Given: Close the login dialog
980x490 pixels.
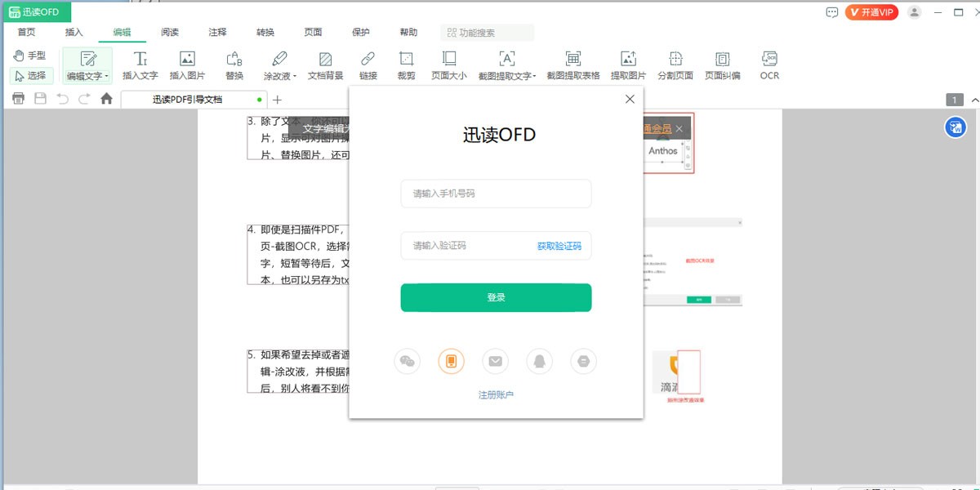Looking at the screenshot, I should (x=630, y=99).
